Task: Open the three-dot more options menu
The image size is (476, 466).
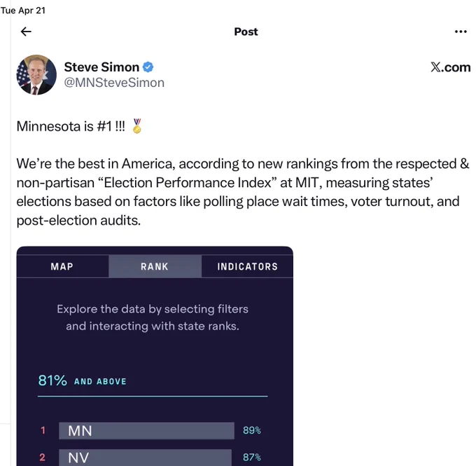Action: click(461, 32)
